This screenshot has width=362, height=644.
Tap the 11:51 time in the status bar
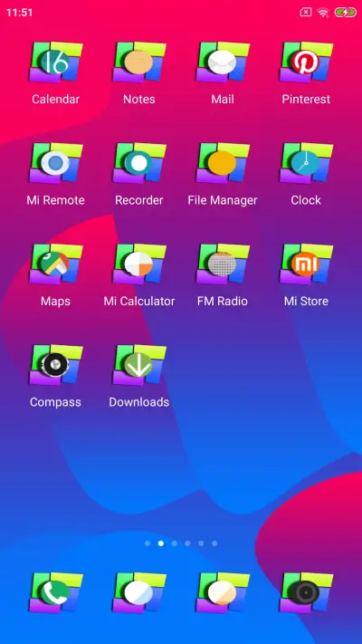pos(19,13)
